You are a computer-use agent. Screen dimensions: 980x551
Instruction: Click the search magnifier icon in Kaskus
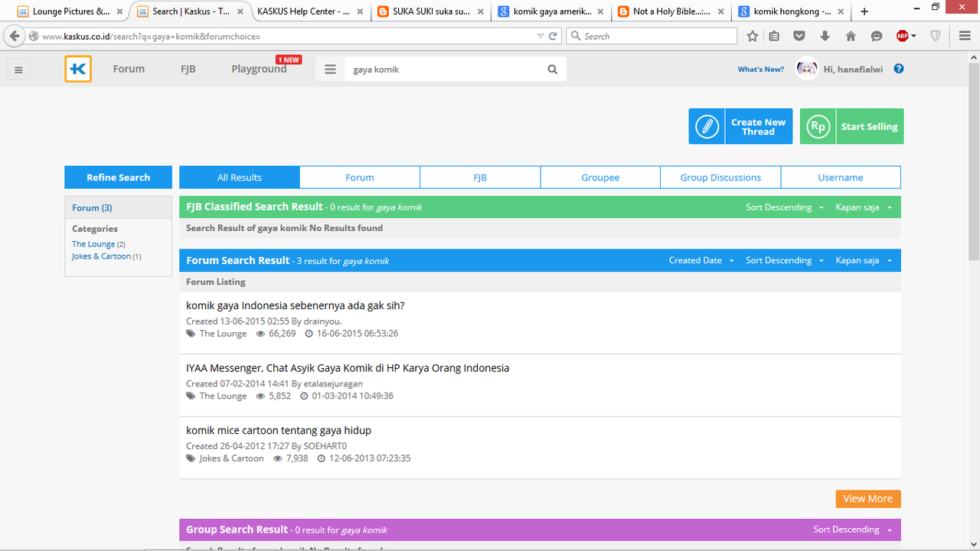click(553, 69)
